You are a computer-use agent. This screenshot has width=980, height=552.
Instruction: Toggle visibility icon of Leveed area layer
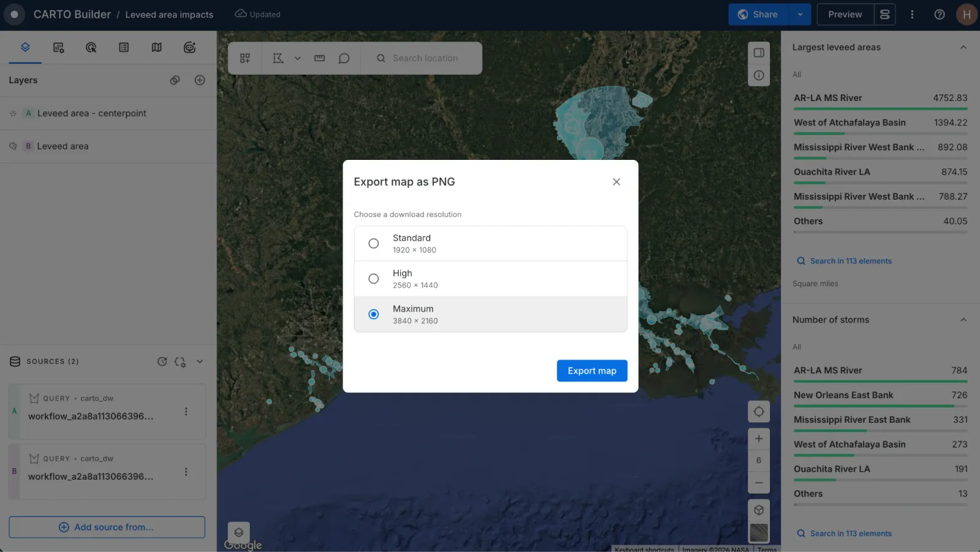[x=13, y=146]
